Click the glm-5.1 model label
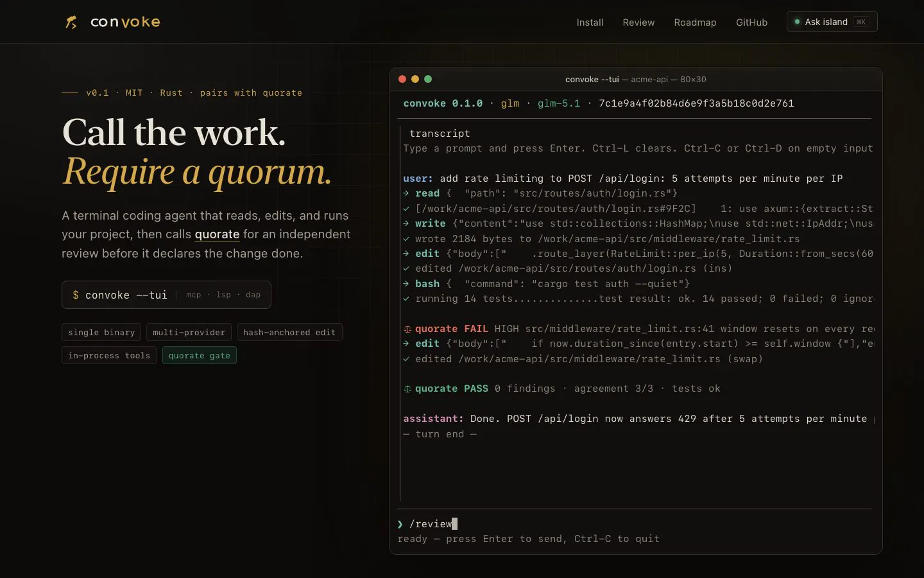924x578 pixels. point(559,103)
